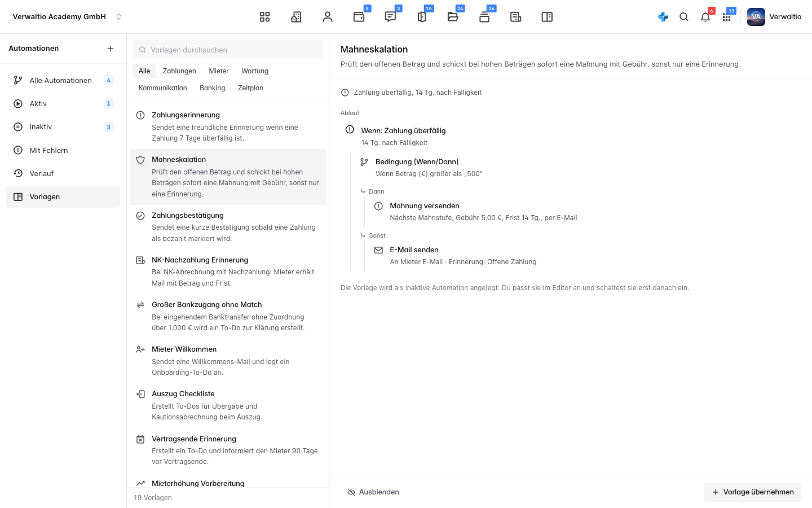Viewport: 812px width, 508px height.
Task: Select the Zahlungsbestätigung template
Action: (x=228, y=227)
